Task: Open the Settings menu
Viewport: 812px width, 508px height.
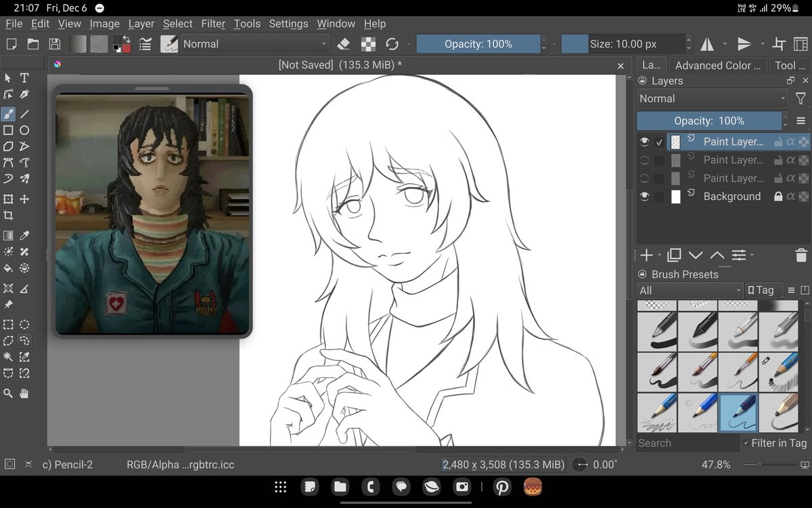Action: tap(288, 23)
